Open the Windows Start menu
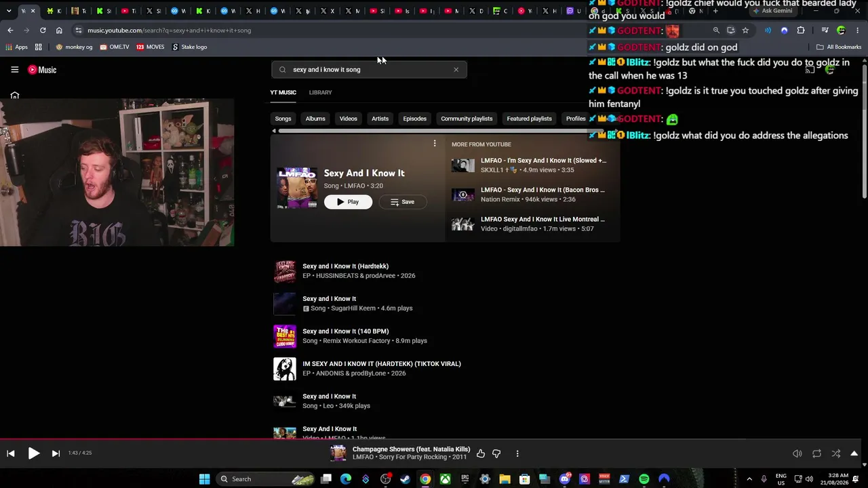The width and height of the screenshot is (868, 488). (204, 479)
